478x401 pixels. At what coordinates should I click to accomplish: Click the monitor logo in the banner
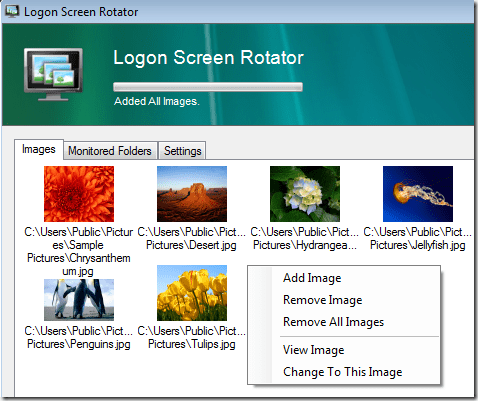[53, 74]
